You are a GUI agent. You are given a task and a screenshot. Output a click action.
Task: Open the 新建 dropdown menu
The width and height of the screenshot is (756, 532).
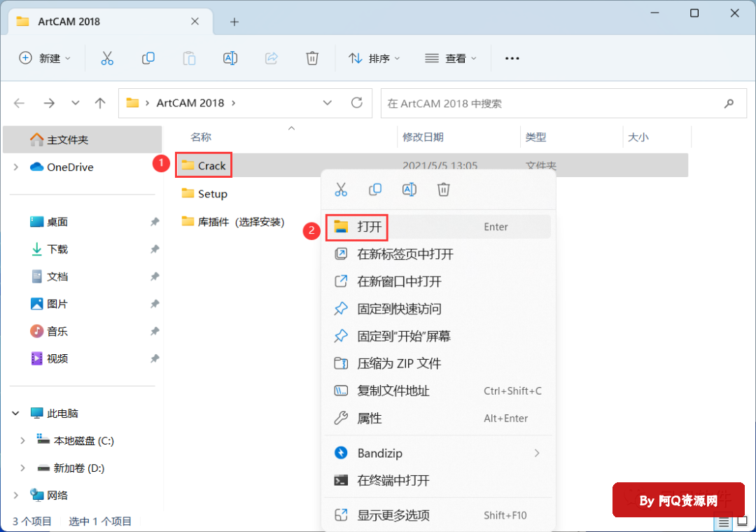coord(45,58)
